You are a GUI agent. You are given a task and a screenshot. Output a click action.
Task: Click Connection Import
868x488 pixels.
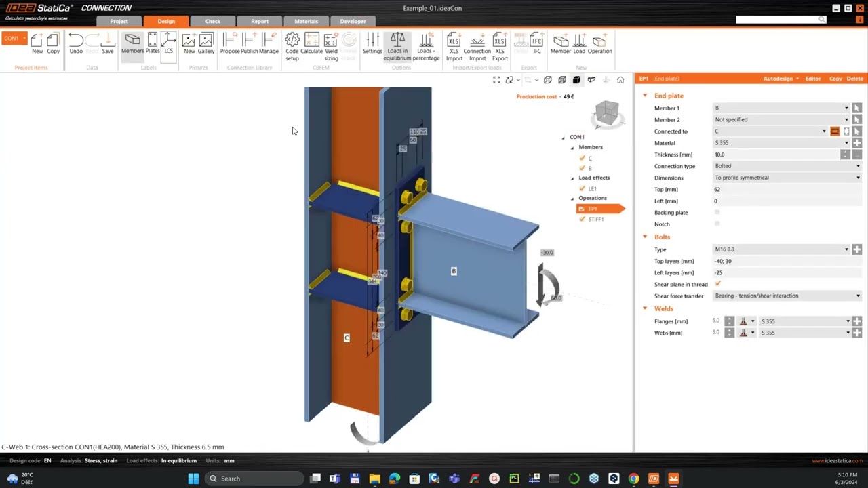click(477, 46)
